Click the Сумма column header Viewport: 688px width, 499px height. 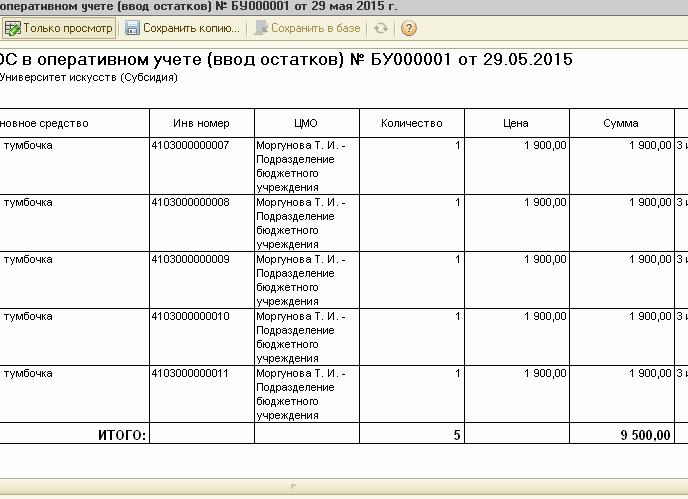621,123
